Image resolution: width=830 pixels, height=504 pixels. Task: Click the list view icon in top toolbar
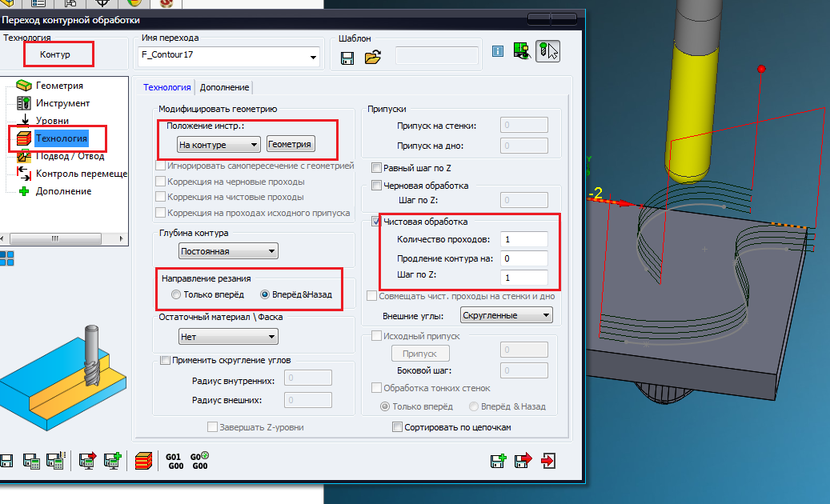[x=38, y=2]
